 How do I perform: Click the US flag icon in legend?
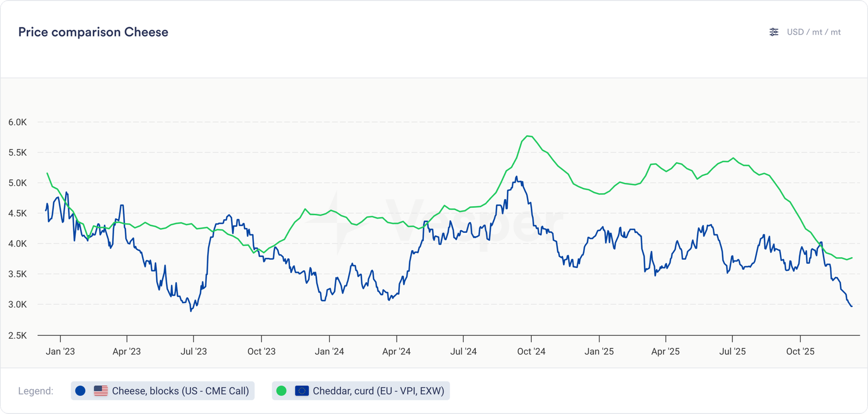coord(101,391)
